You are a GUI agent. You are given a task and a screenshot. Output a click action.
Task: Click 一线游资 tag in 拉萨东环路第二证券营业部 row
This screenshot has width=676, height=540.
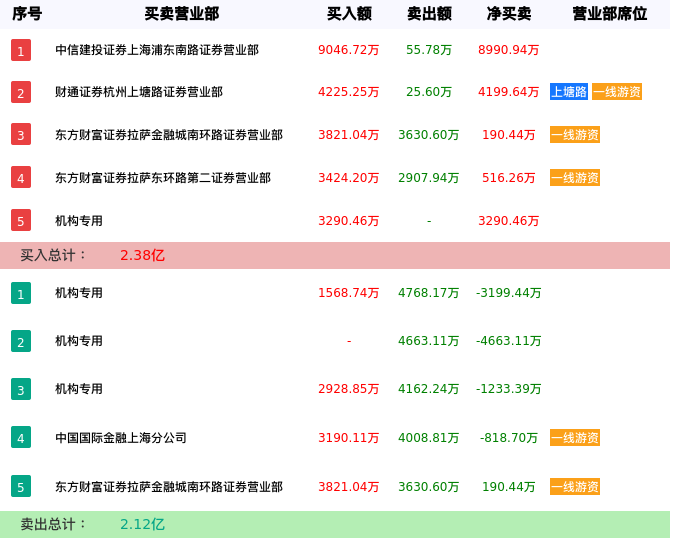click(x=575, y=178)
